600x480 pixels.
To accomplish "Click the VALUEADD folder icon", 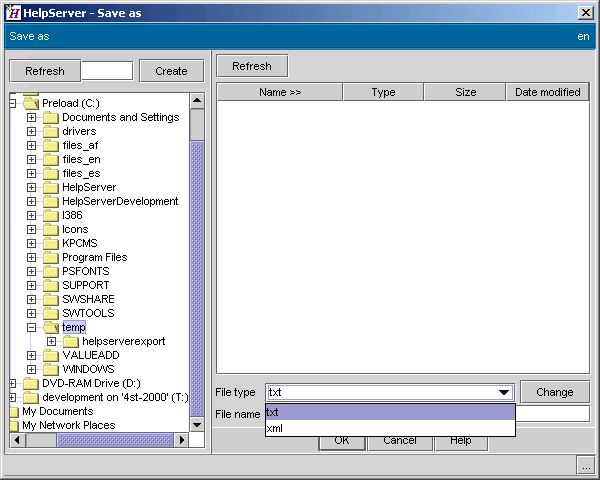I will click(51, 356).
